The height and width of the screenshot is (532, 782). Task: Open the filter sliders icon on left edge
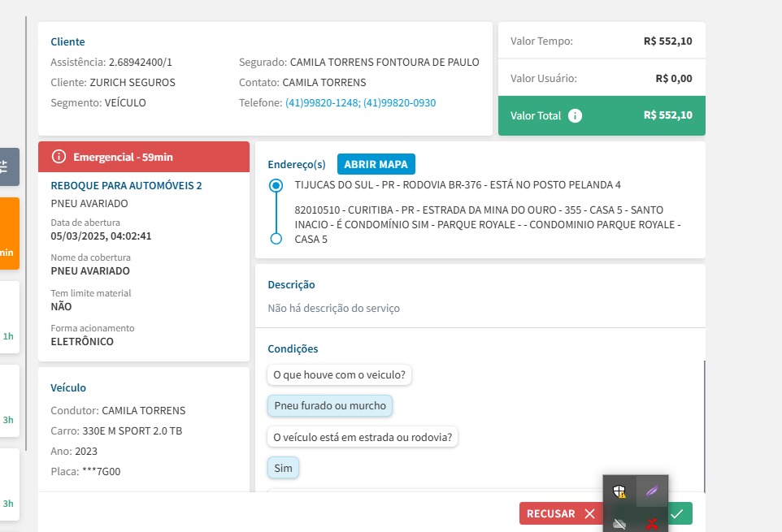coord(7,167)
